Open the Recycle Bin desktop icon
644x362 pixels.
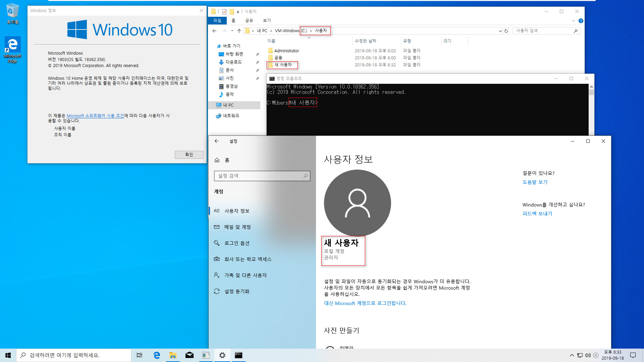point(12,14)
